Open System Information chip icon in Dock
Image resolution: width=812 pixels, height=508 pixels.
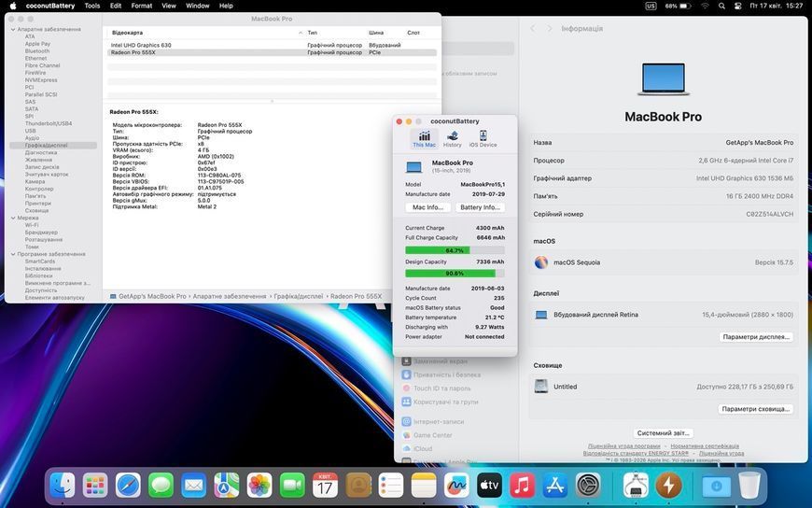[x=636, y=486]
